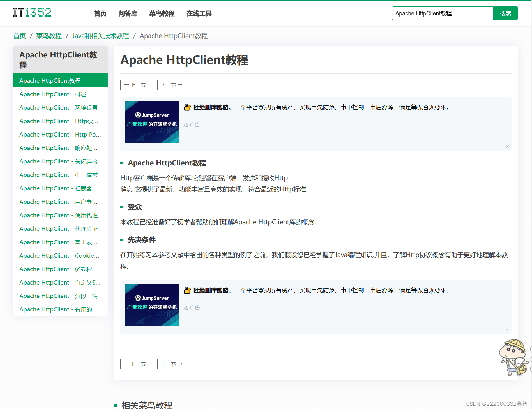
Task: Open 在线工具 in the top navigation
Action: [199, 13]
